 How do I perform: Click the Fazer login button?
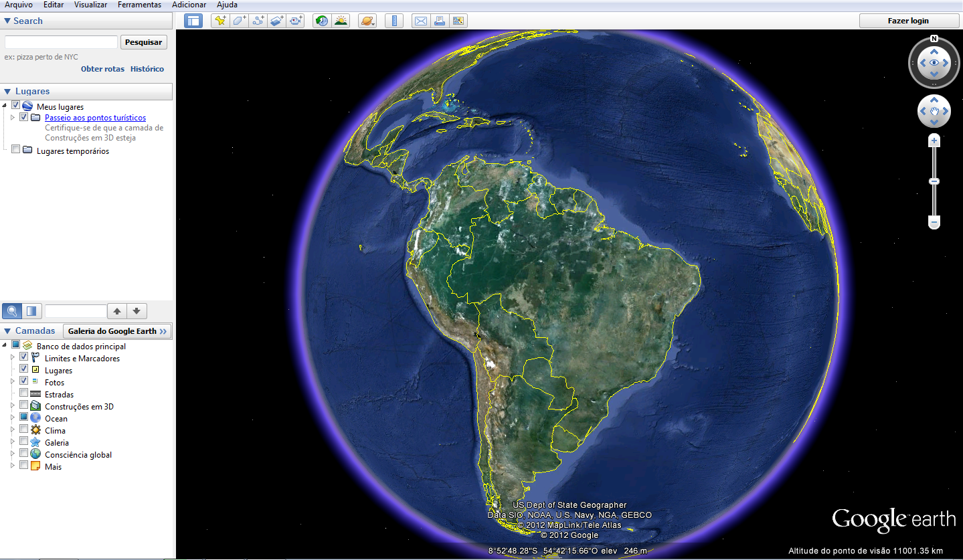[x=908, y=21]
